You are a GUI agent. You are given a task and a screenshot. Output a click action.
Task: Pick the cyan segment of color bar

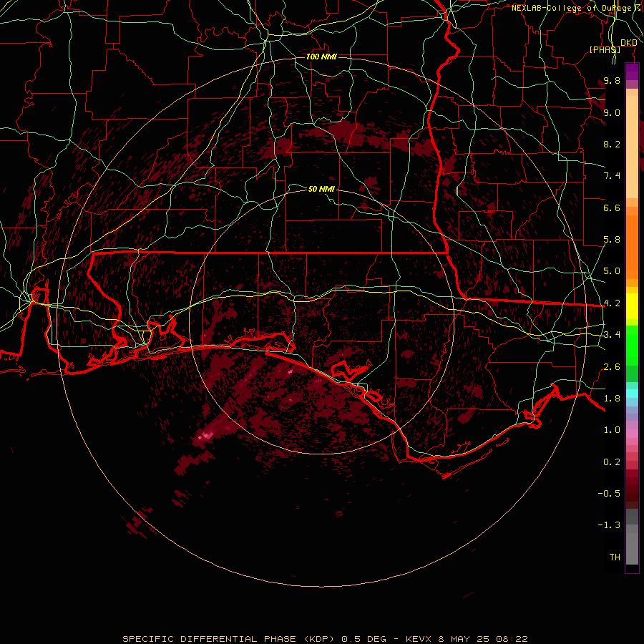pyautogui.click(x=632, y=394)
